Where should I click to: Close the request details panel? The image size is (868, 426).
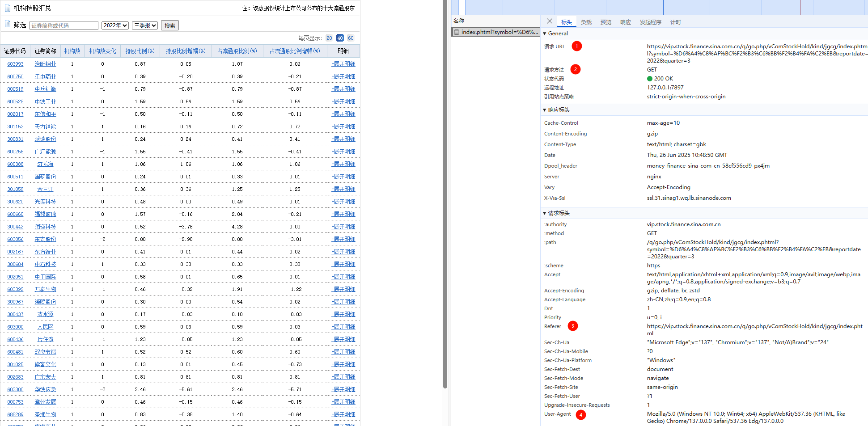[550, 21]
